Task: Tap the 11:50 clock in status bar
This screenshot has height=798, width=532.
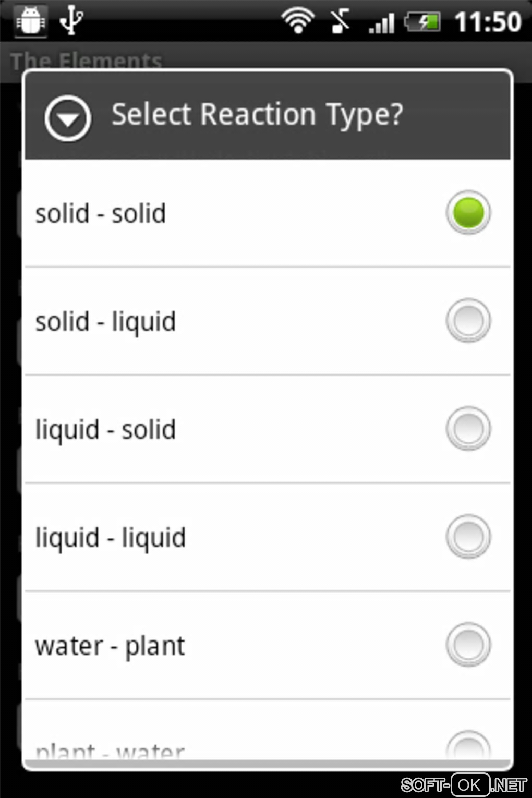Action: click(x=488, y=22)
